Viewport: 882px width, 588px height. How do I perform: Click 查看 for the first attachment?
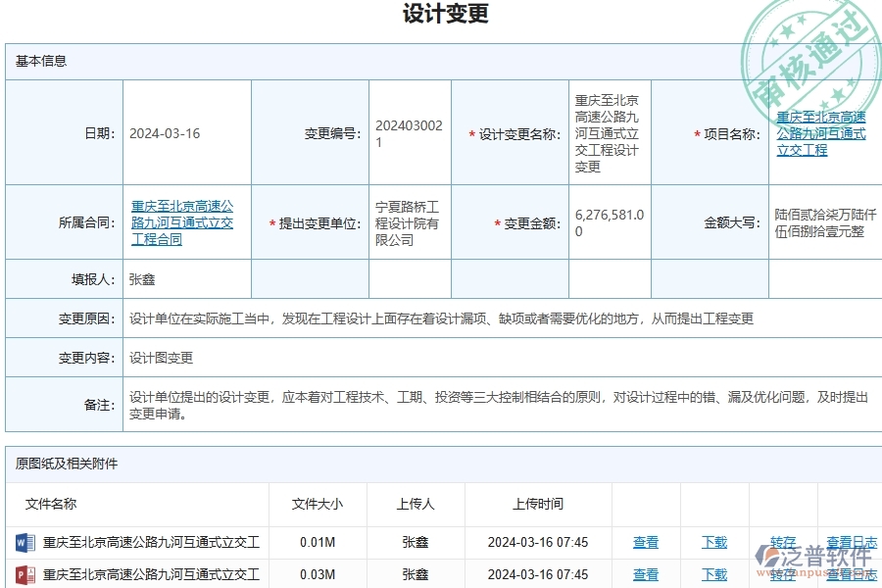[x=647, y=542]
